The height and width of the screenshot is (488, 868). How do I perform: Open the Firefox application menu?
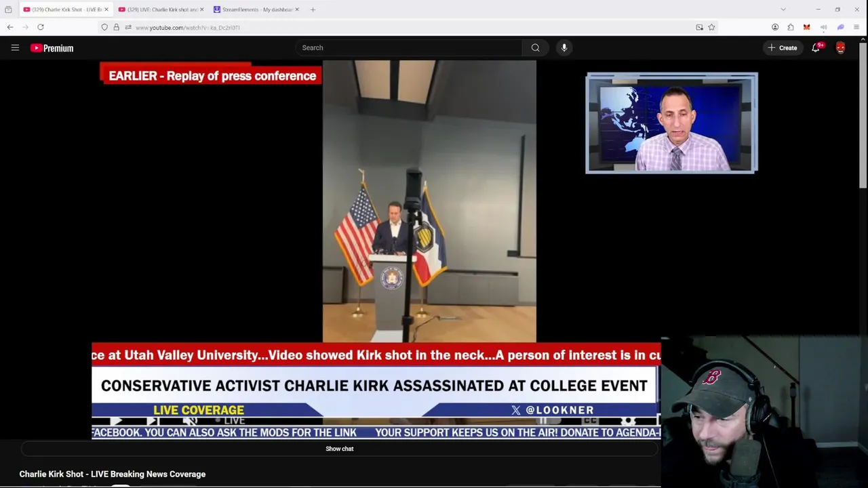click(856, 27)
